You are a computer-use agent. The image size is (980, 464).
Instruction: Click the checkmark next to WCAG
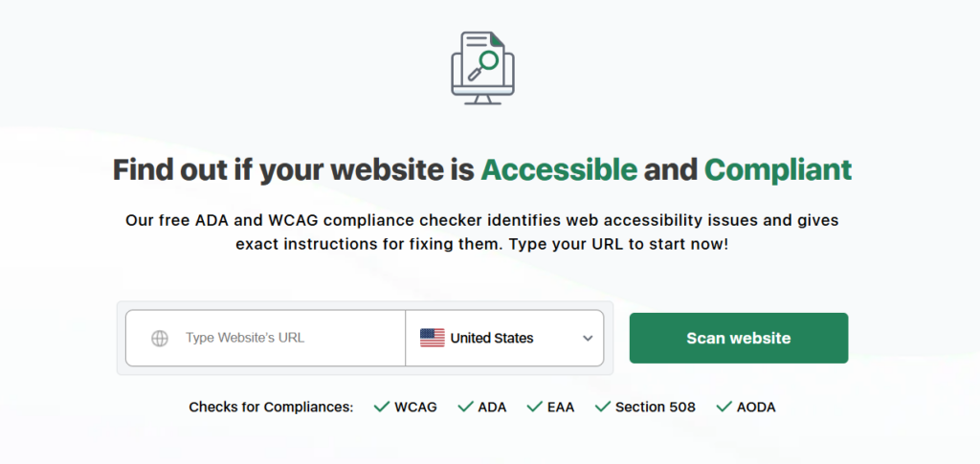(x=381, y=407)
